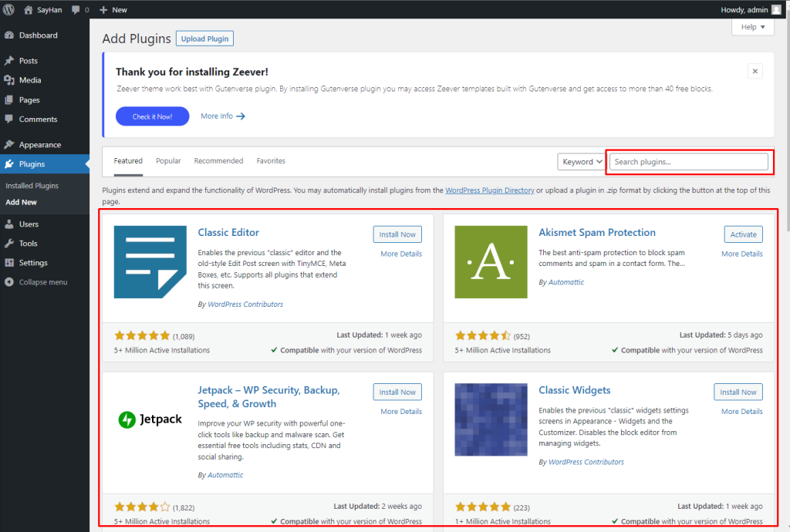Image resolution: width=790 pixels, height=532 pixels.
Task: Open the Favorites plugins tab
Action: click(271, 160)
